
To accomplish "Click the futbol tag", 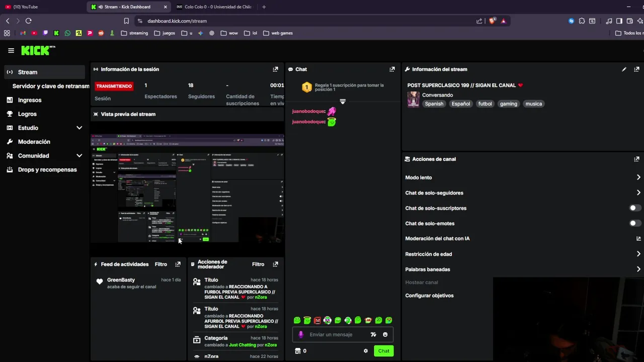I will (485, 104).
